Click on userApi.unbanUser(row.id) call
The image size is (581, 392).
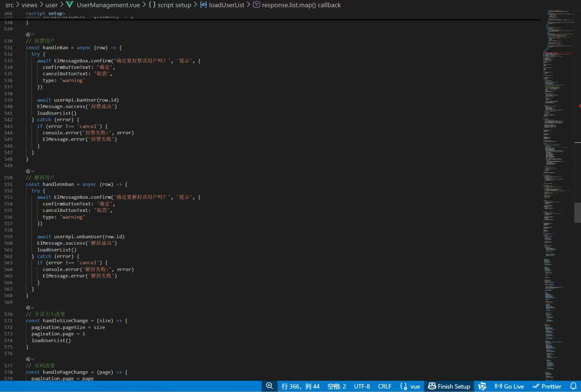coord(89,236)
